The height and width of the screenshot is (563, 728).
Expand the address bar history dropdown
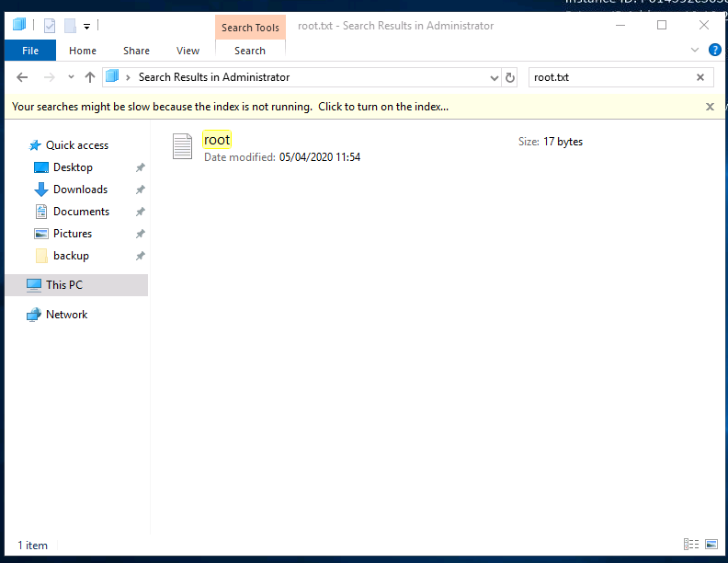pos(495,77)
